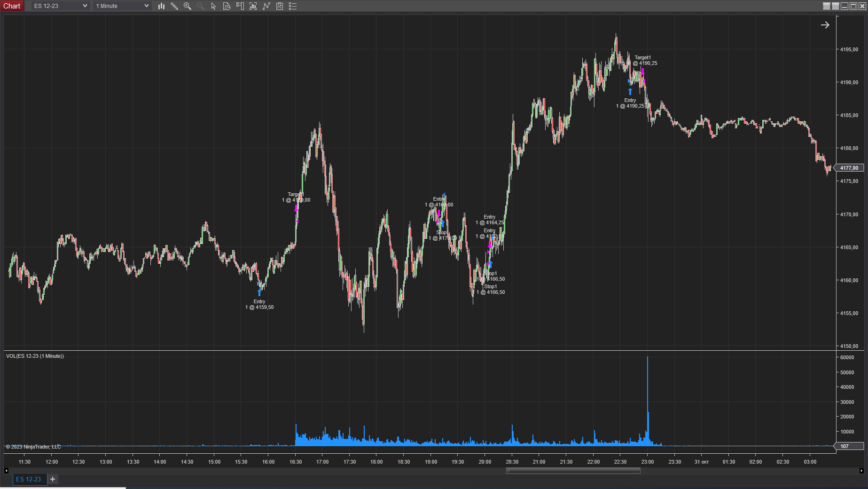Viewport: 868px width, 489px height.
Task: Open the bar type candlestick icon
Action: (x=161, y=6)
